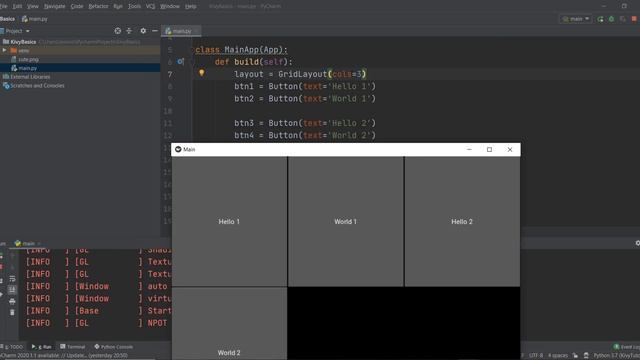
Task: Click the run with coverage icon in top toolbar
Action: (x=622, y=19)
